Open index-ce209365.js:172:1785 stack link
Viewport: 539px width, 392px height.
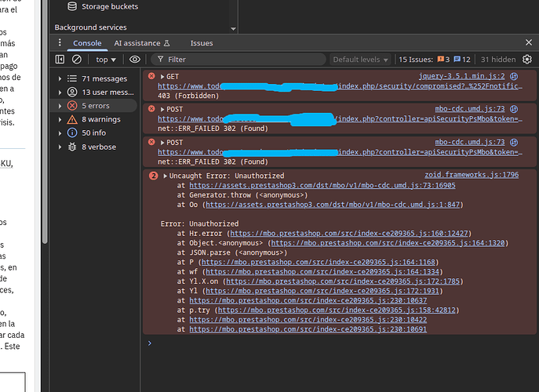click(343, 281)
